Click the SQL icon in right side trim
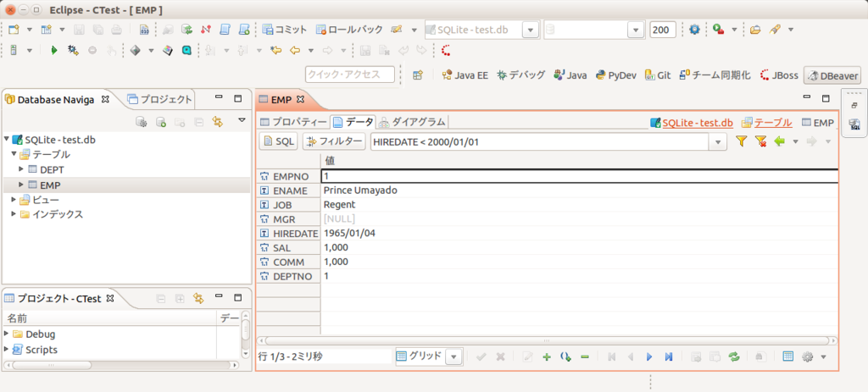 pos(854,124)
